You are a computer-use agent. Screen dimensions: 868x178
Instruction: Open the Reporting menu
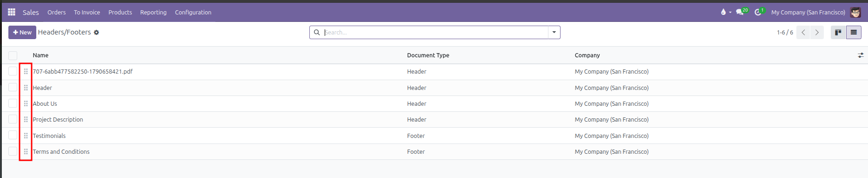pyautogui.click(x=154, y=12)
